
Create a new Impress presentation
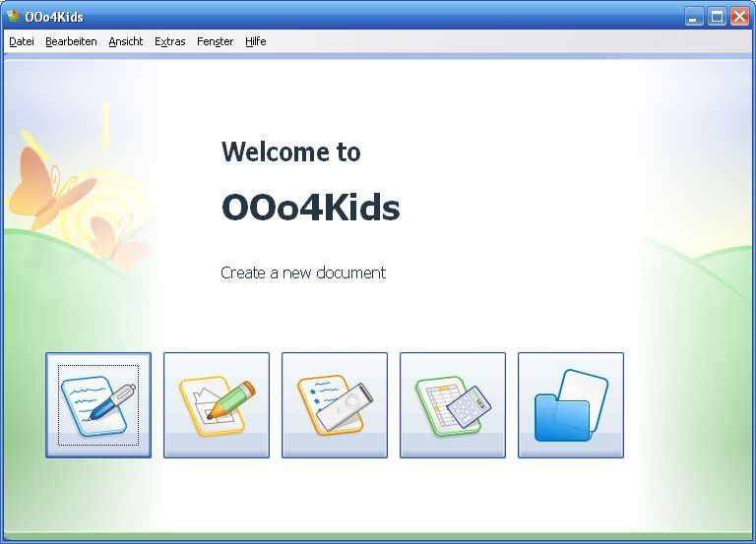(x=335, y=405)
